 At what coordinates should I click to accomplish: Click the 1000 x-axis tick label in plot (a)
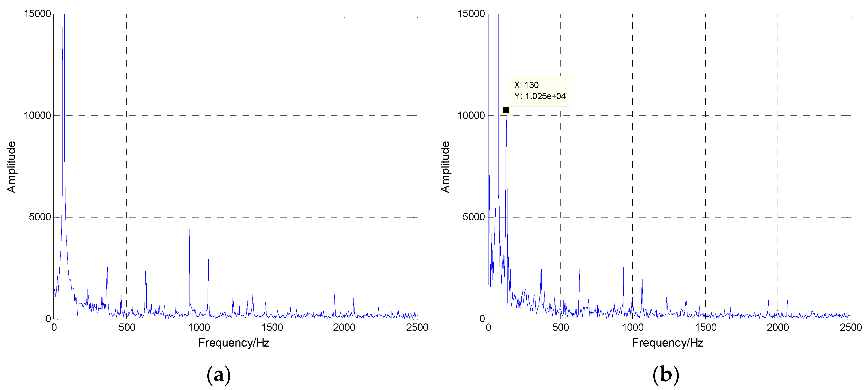point(199,327)
